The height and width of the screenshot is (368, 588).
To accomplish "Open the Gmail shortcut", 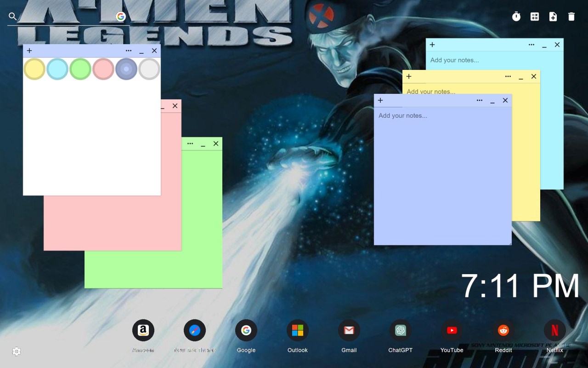I will point(349,330).
